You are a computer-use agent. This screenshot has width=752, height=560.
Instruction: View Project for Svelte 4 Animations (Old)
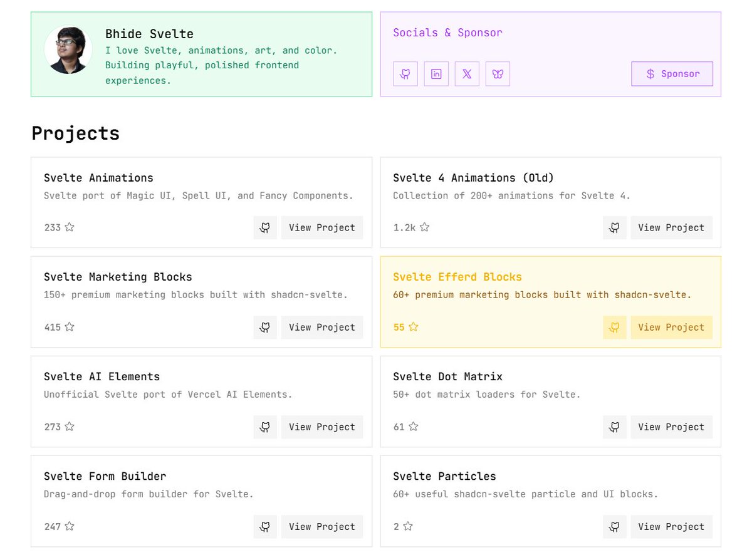671,228
